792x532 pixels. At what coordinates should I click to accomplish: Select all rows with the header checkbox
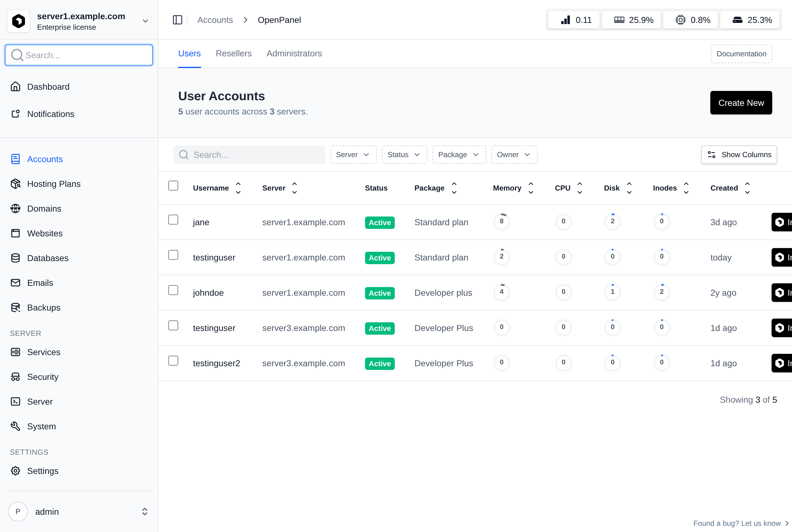click(173, 186)
